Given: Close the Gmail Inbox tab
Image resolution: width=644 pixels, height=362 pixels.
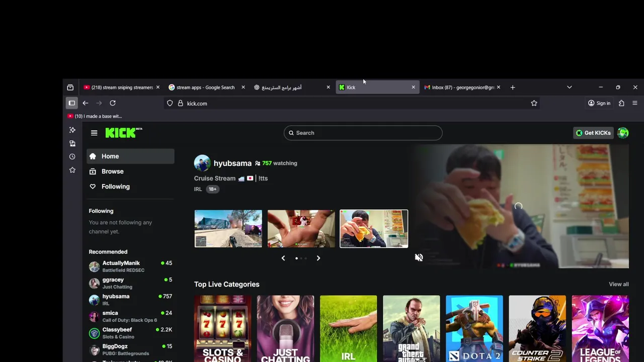Looking at the screenshot, I should (x=498, y=87).
